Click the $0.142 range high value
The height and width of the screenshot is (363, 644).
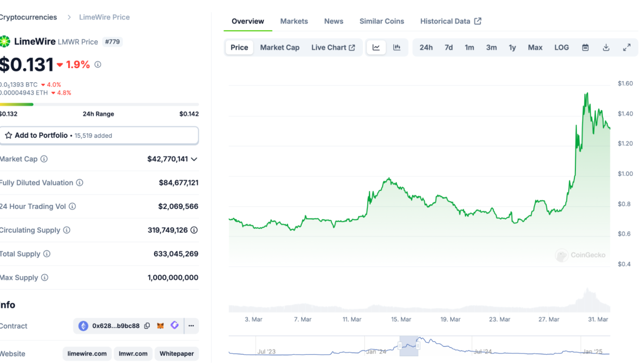tap(189, 114)
